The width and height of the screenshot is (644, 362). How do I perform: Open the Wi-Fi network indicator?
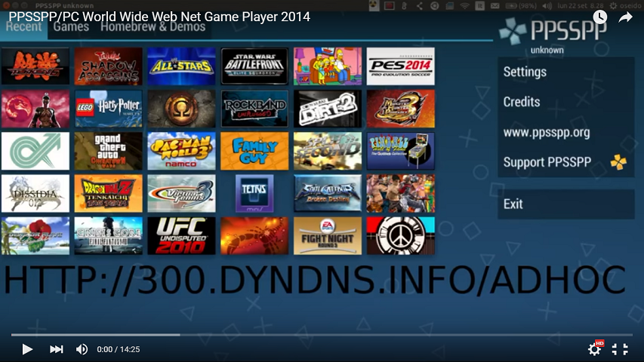tap(464, 6)
